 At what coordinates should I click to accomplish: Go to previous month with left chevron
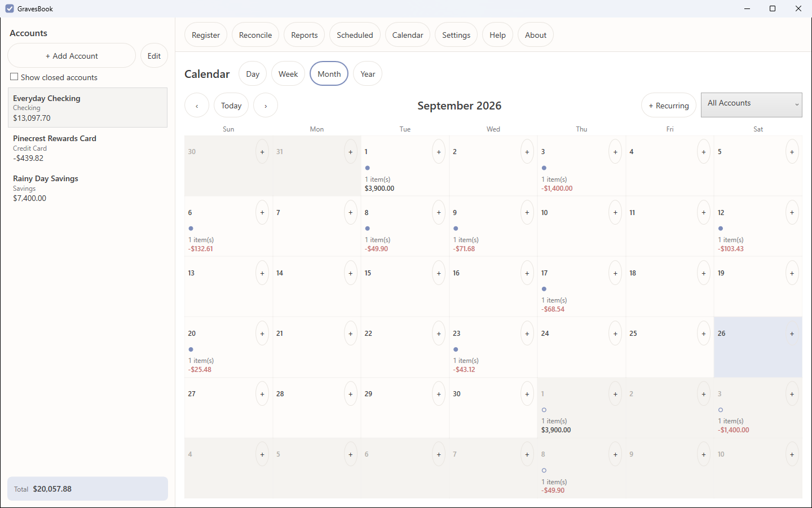(197, 106)
